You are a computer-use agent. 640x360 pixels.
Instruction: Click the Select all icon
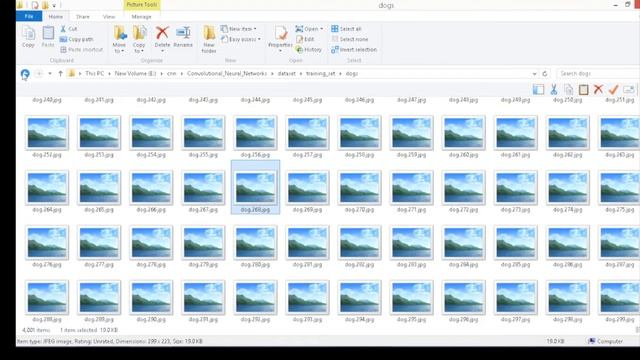(335, 29)
